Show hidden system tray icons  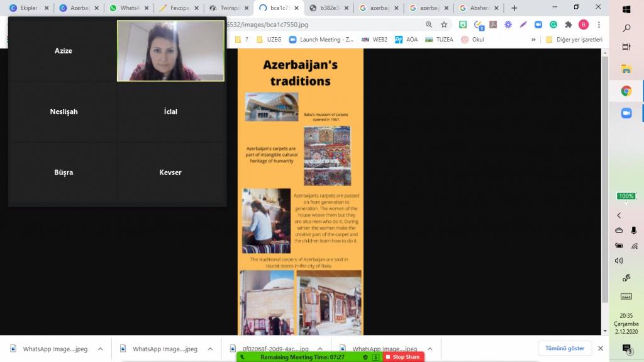pos(619,215)
